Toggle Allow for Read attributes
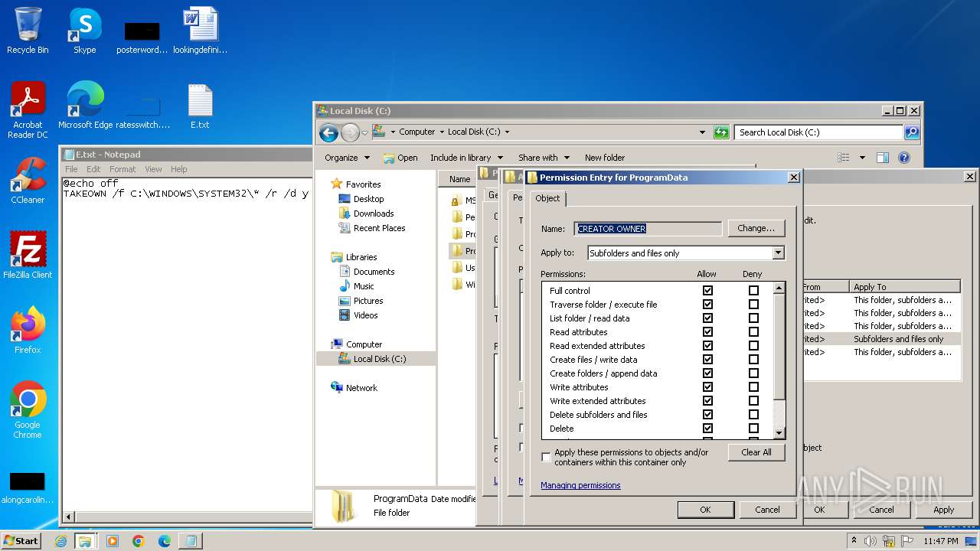 (x=707, y=332)
